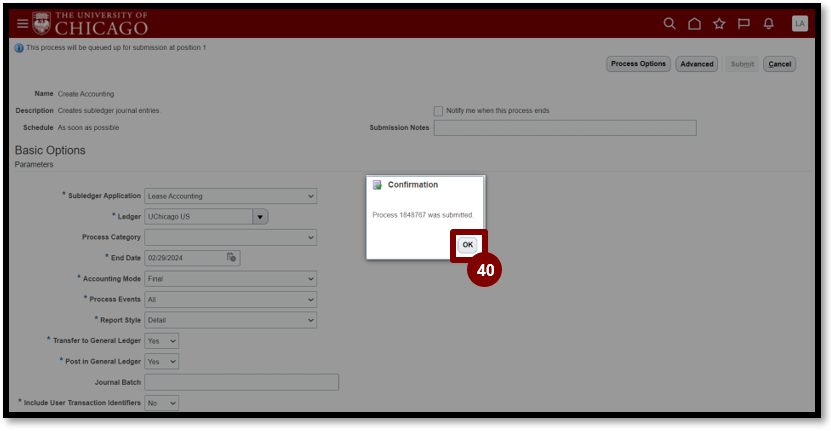The image size is (831, 431).
Task: Click the Basic Options heading
Action: [x=50, y=151]
